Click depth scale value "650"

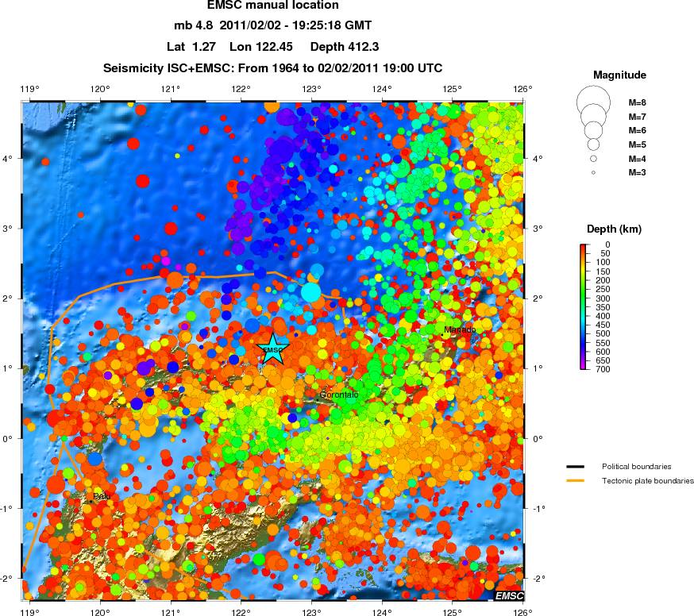[x=603, y=360]
